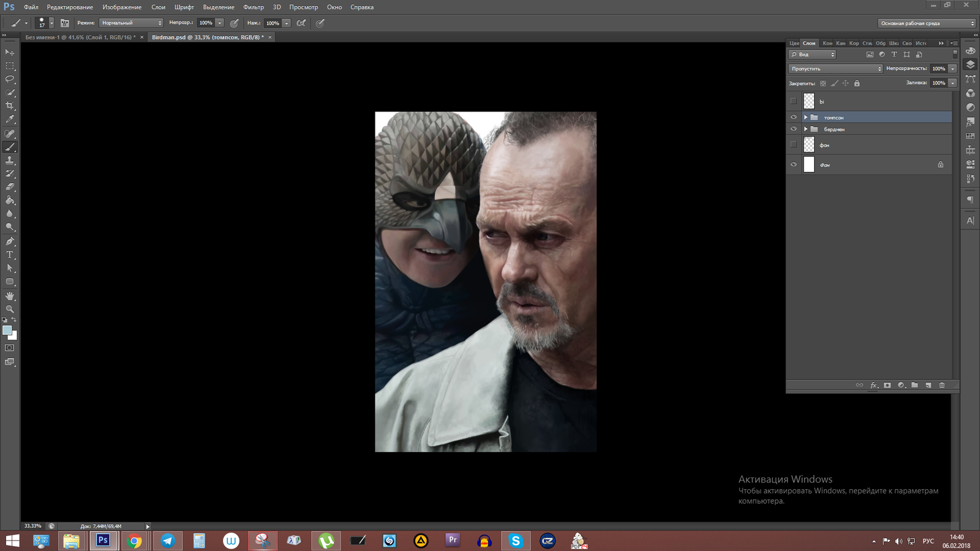Select the Hand tool
Viewport: 980px width, 551px height.
(x=10, y=296)
